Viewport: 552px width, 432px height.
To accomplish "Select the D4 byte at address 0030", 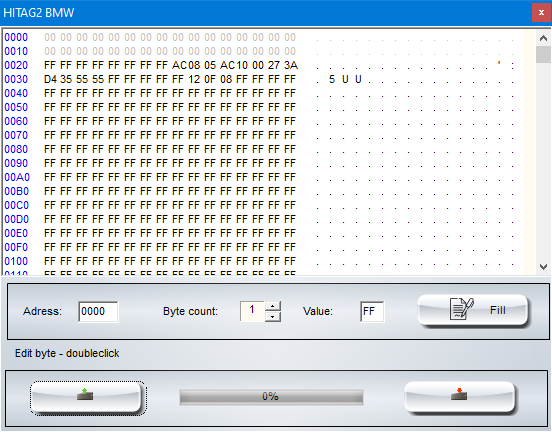I will (50, 79).
